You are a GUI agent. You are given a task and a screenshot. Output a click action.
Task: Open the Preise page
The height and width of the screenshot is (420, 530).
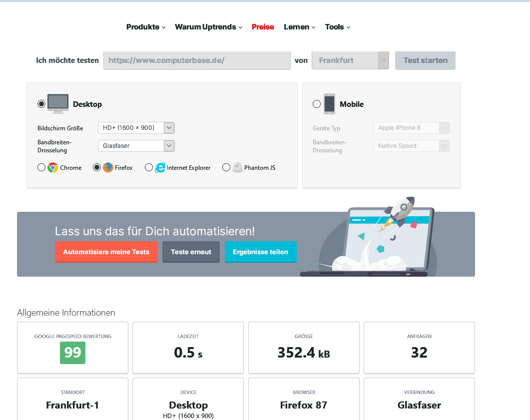263,27
